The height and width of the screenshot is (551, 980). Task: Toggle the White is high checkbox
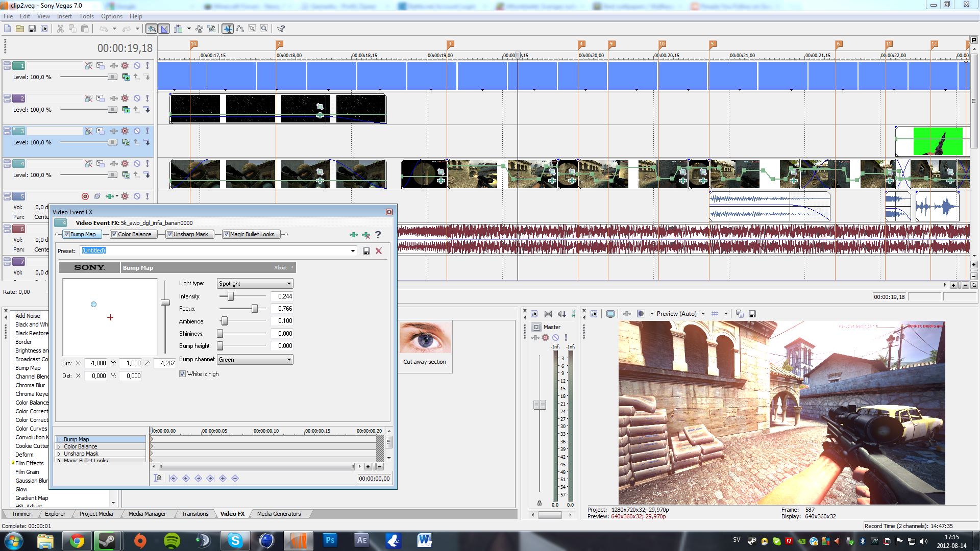(x=182, y=374)
